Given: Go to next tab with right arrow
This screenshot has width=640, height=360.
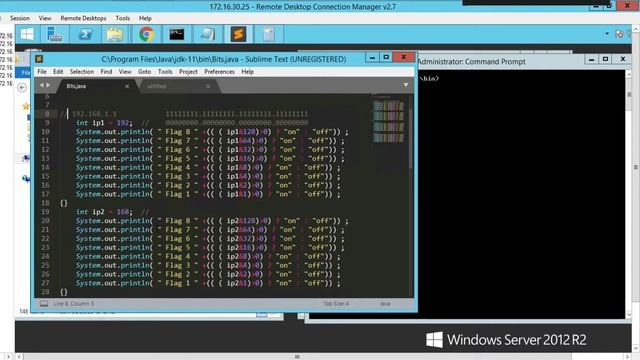Looking at the screenshot, I should coord(48,85).
